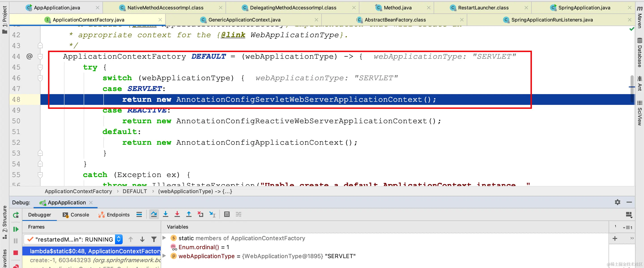This screenshot has height=268, width=644.
Task: Click the red Force Step Into icon
Action: pyautogui.click(x=177, y=214)
